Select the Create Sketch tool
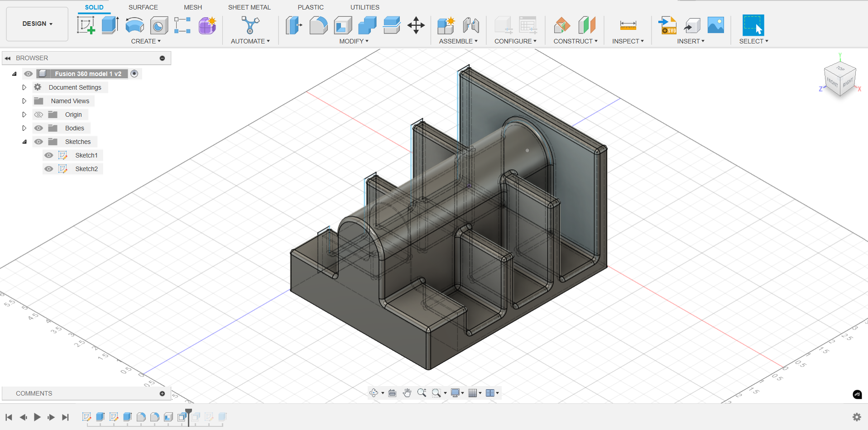This screenshot has width=868, height=430. coord(86,25)
